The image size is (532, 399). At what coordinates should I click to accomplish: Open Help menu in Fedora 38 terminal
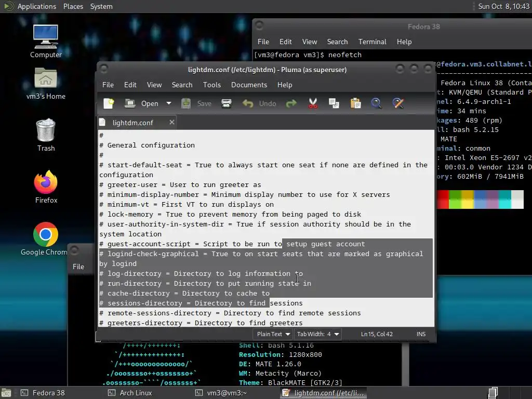[404, 42]
